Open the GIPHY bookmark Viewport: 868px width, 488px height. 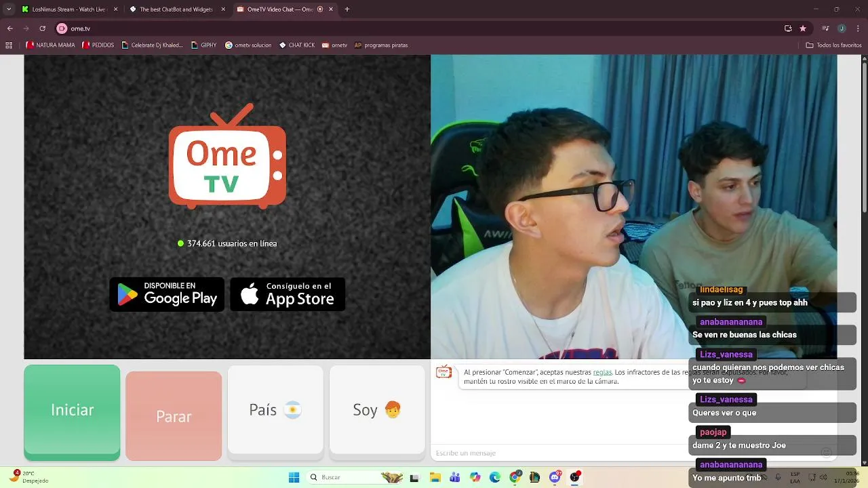203,45
